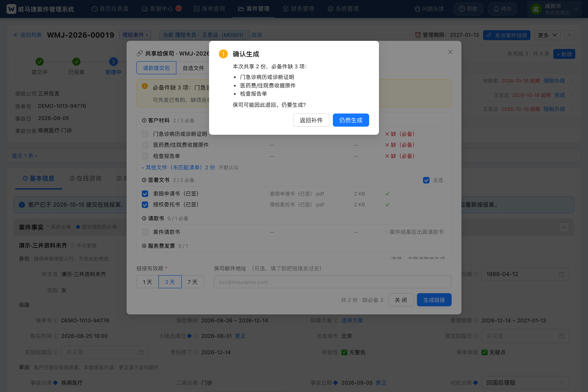
Task: Toggle the 全选 checkbox
Action: pos(426,180)
